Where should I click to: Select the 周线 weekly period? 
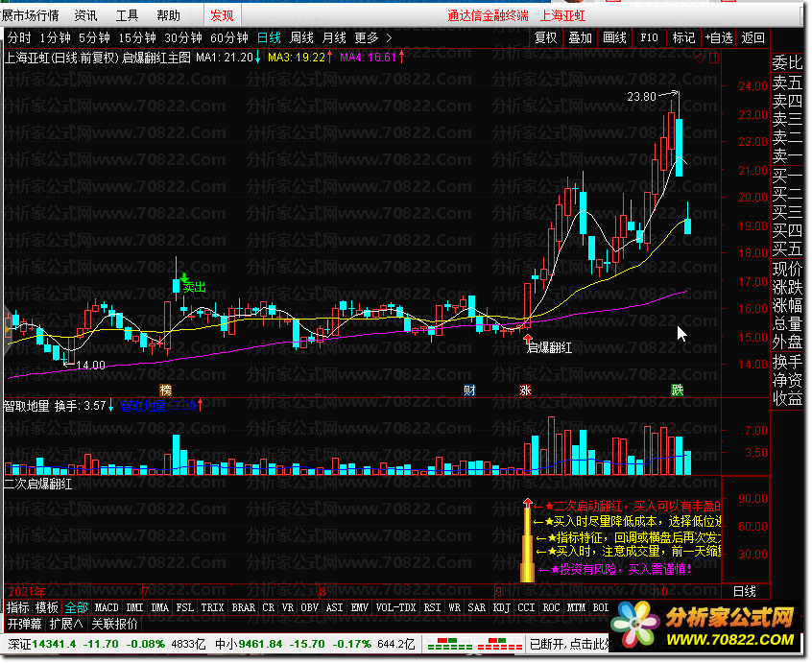click(x=301, y=37)
